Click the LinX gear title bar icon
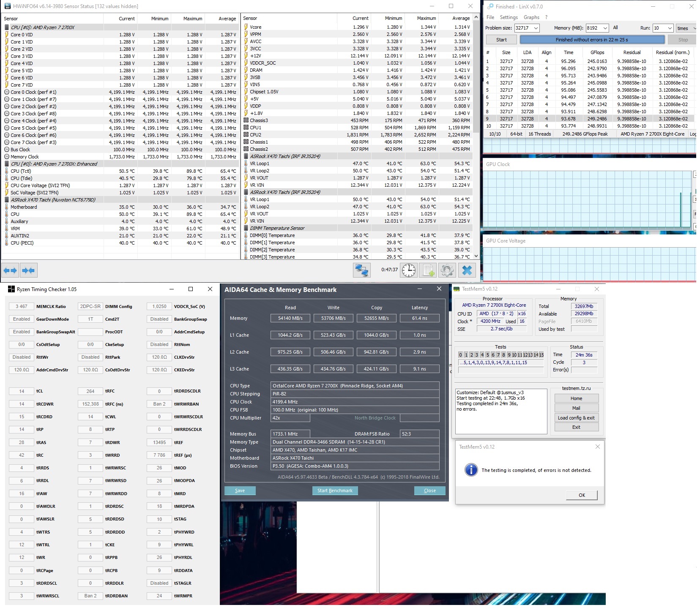This screenshot has height=613, width=700. 490,6
